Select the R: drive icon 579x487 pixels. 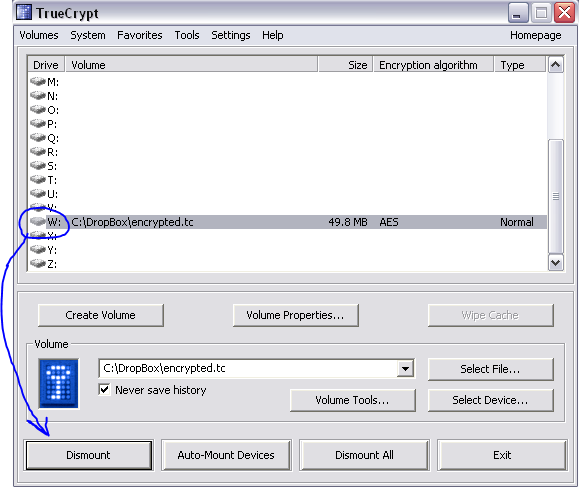tap(38, 151)
